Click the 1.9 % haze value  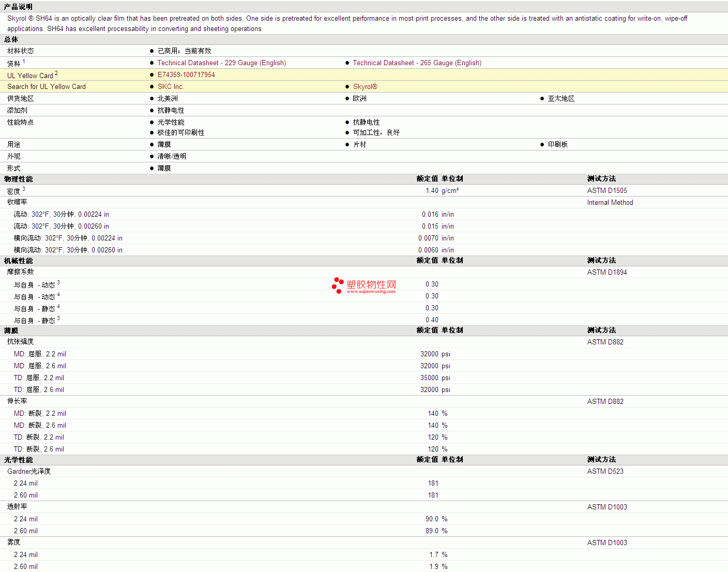coord(438,566)
